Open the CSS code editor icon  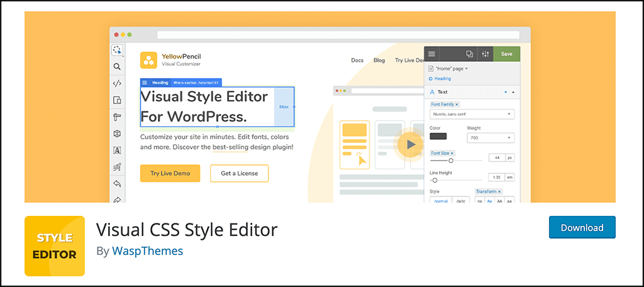(117, 84)
